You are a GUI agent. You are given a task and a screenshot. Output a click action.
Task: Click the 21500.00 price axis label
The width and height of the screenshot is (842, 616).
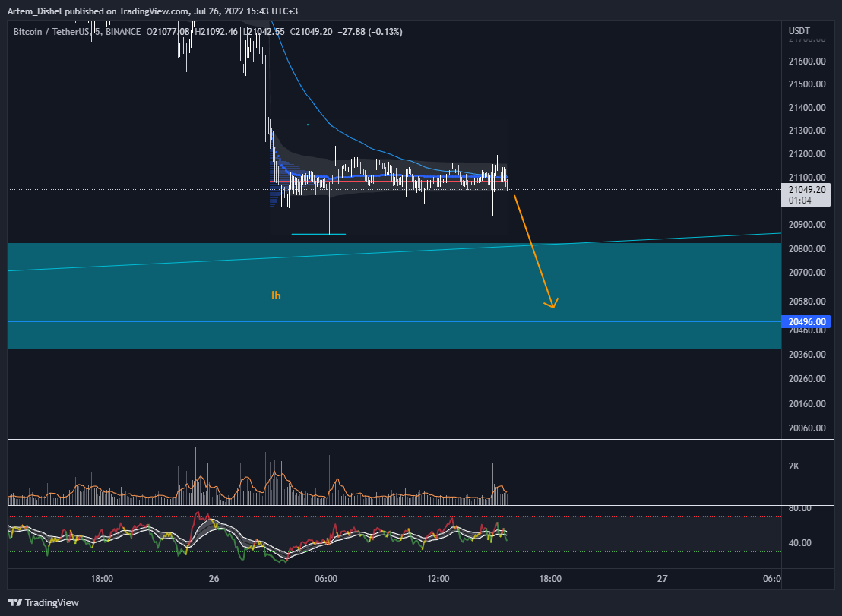tap(806, 84)
